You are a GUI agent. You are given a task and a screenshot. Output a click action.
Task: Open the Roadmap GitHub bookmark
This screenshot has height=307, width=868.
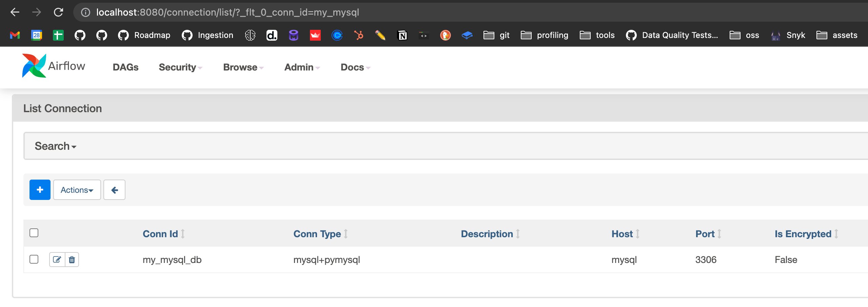pyautogui.click(x=144, y=35)
